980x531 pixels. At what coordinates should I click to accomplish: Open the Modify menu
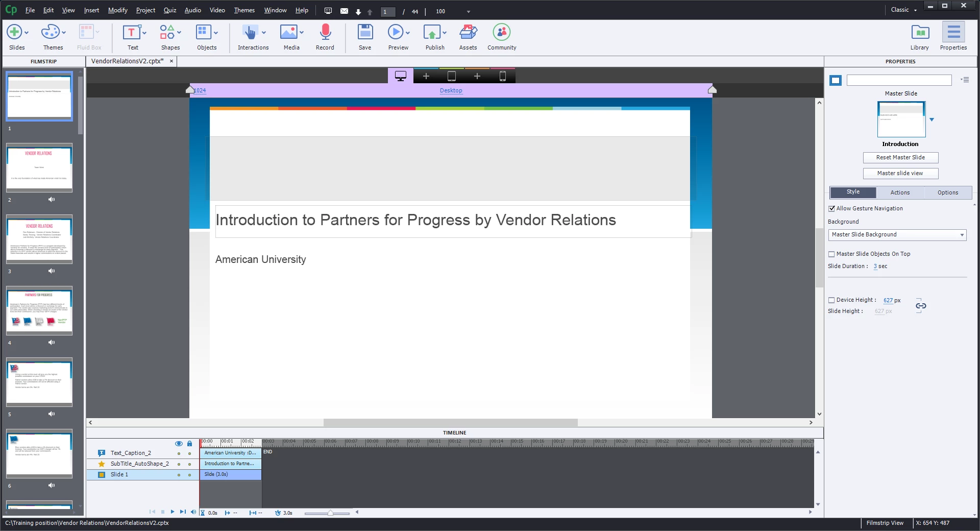(118, 10)
